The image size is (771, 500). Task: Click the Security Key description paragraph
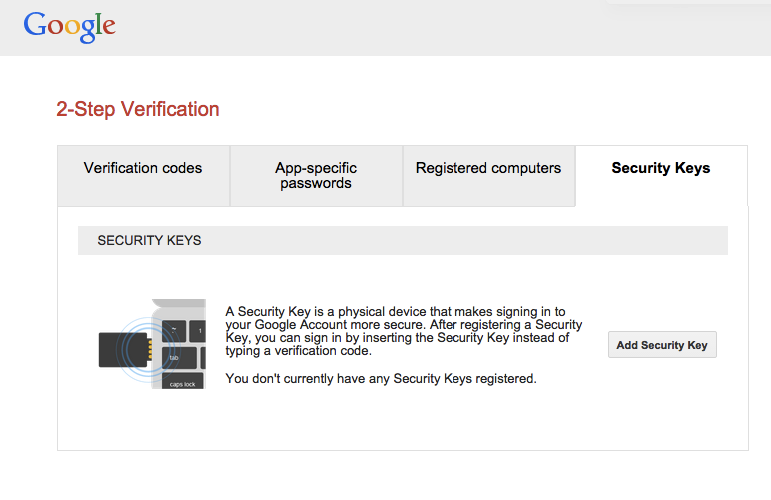[x=404, y=331]
